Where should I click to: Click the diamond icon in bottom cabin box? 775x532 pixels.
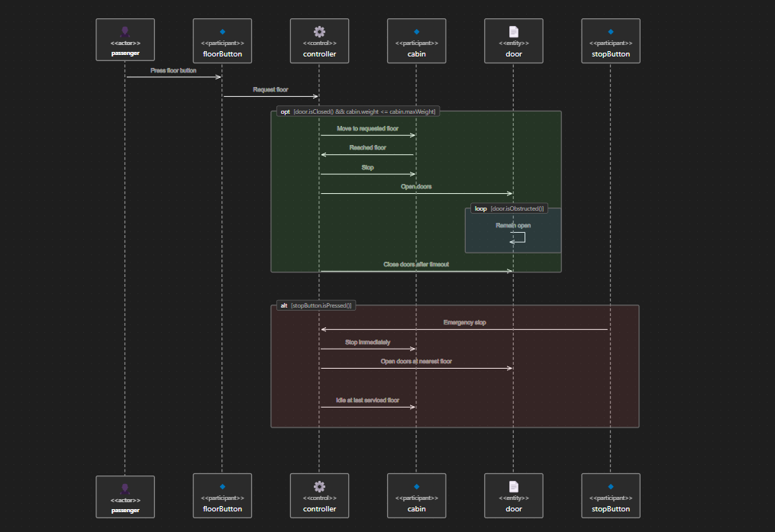coord(417,486)
